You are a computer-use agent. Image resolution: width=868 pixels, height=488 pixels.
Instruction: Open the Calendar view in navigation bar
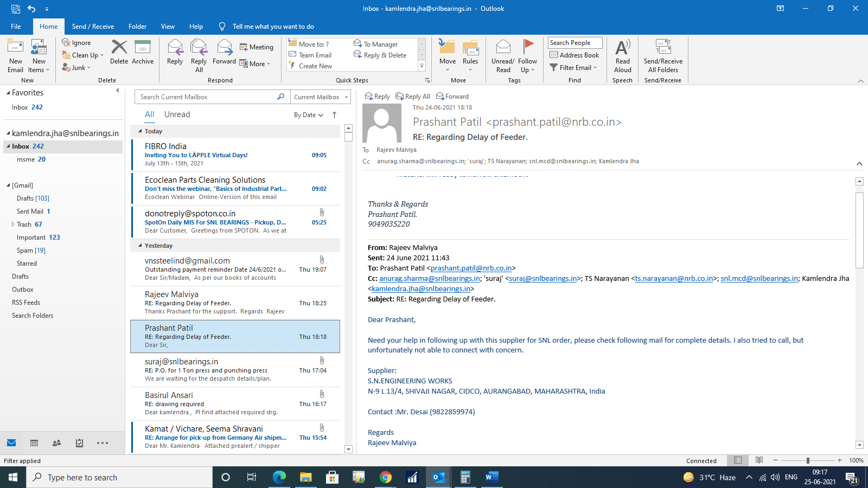tap(34, 443)
